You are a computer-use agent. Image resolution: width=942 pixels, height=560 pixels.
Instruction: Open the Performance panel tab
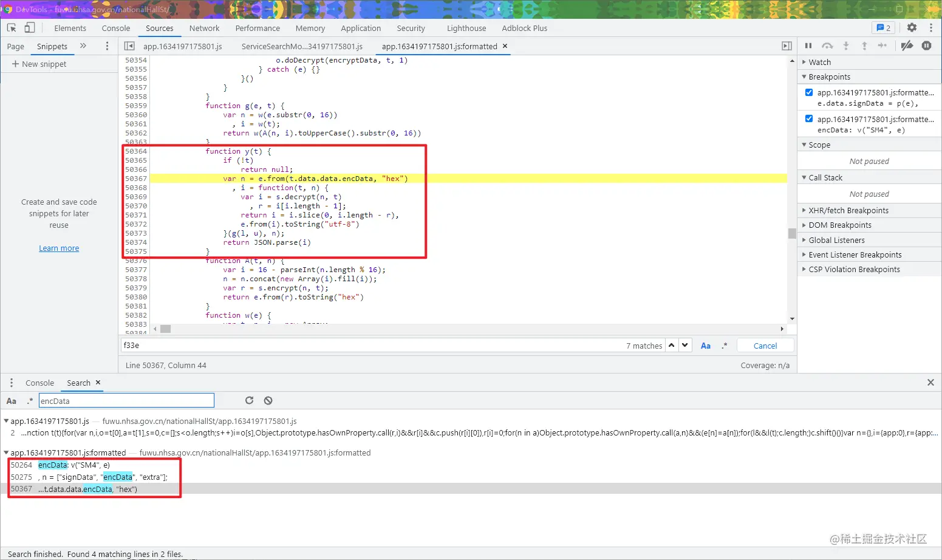pos(258,28)
